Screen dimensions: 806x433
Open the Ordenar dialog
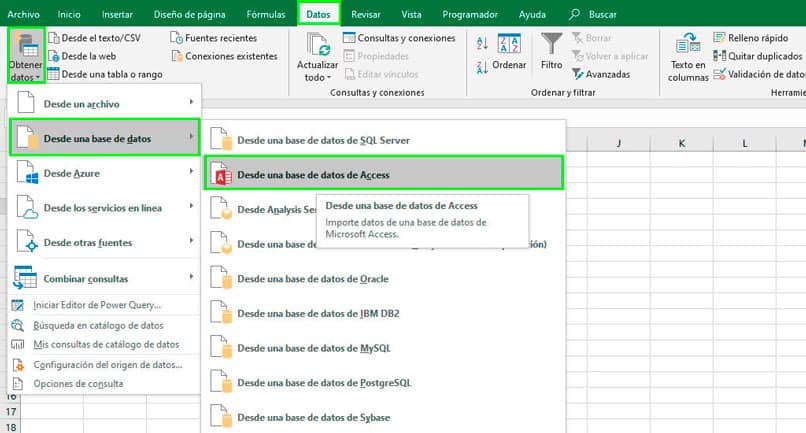coord(509,51)
